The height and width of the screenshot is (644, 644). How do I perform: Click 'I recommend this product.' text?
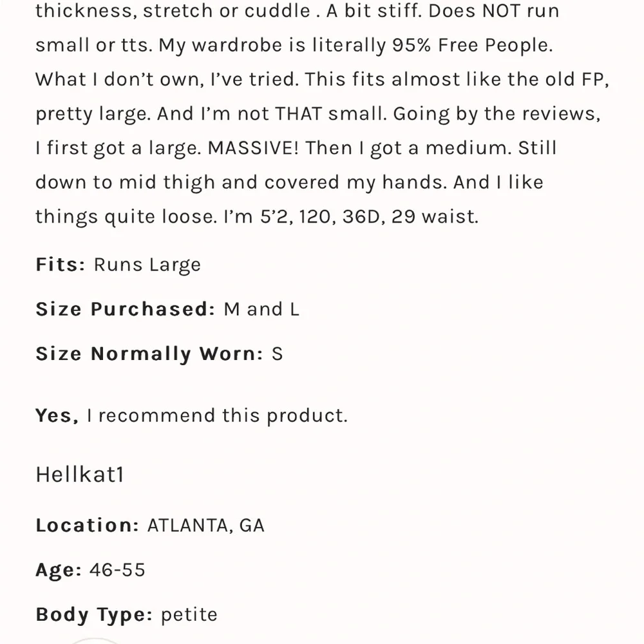[x=217, y=415]
